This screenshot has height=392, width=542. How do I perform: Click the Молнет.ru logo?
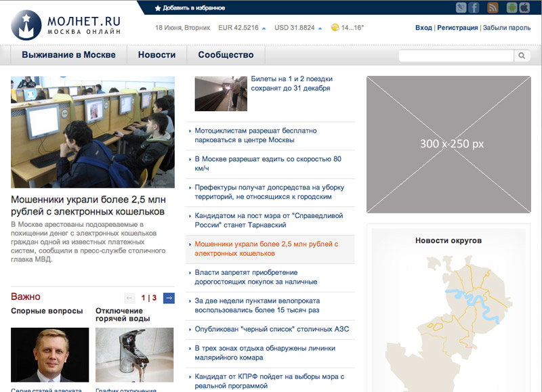pyautogui.click(x=66, y=25)
